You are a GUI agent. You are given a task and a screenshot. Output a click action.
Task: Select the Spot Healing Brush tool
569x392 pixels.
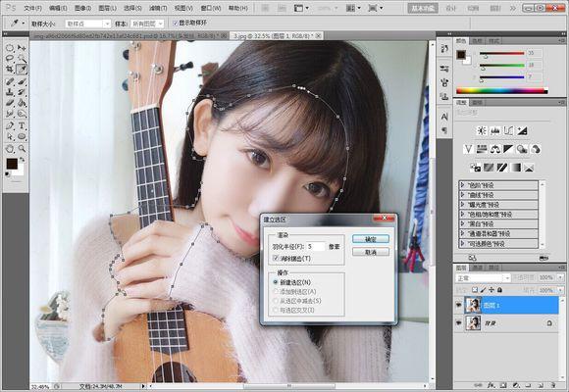click(10, 81)
